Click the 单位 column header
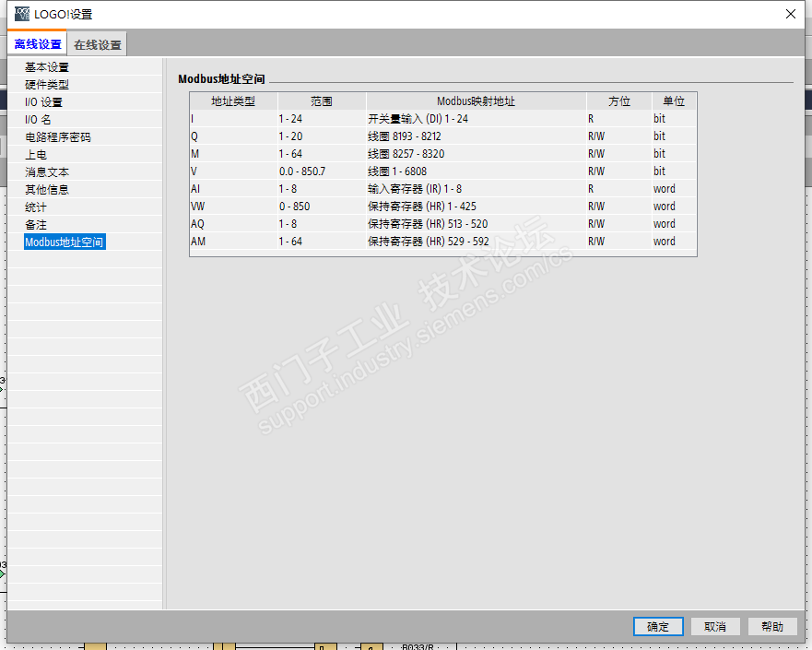 (x=674, y=101)
